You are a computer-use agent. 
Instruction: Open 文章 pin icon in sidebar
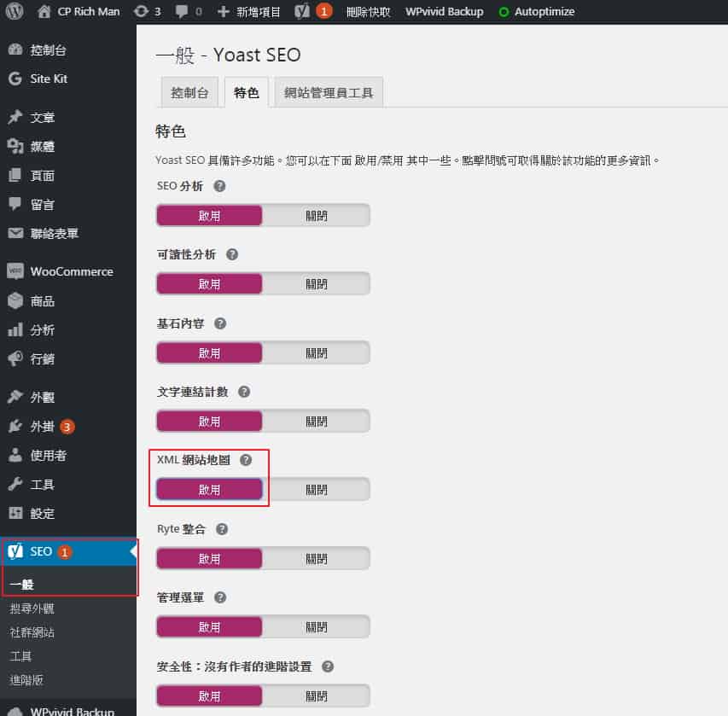[15, 117]
